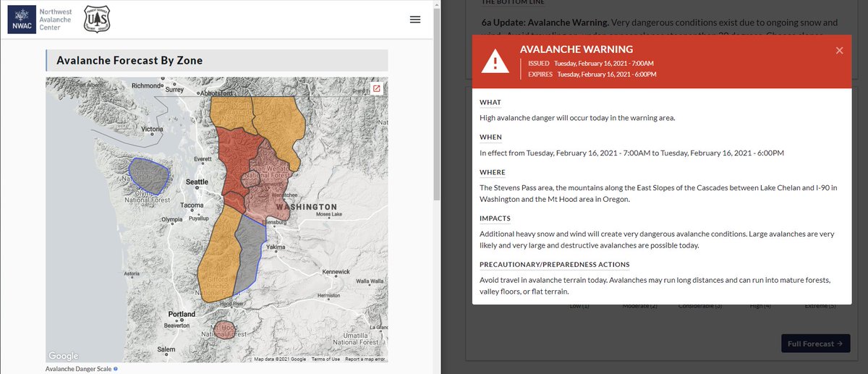Open the hamburger navigation menu
Screen dimensions: 868x374
(415, 20)
